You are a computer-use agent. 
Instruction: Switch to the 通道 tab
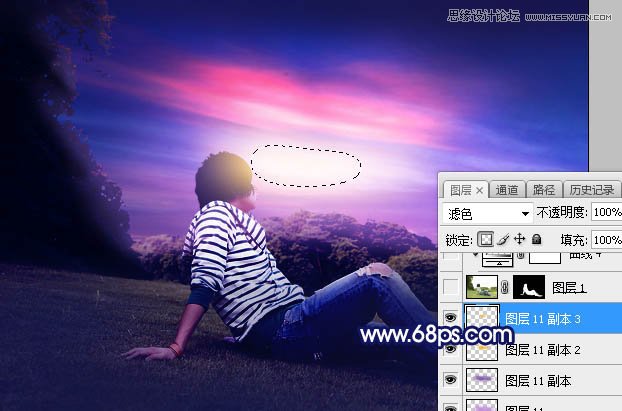507,190
